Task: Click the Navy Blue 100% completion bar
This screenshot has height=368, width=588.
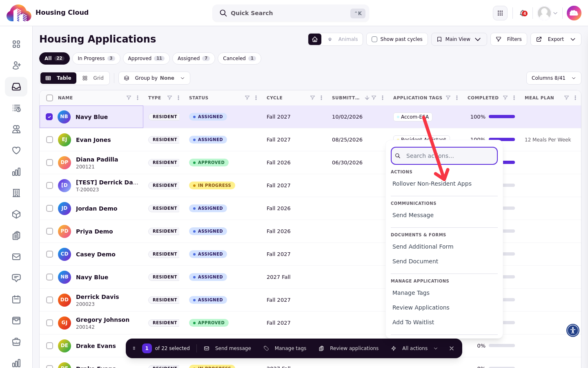Action: (502, 117)
